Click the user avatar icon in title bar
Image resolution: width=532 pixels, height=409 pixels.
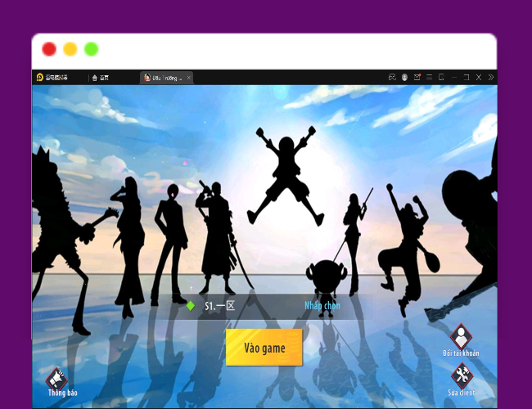tap(404, 78)
